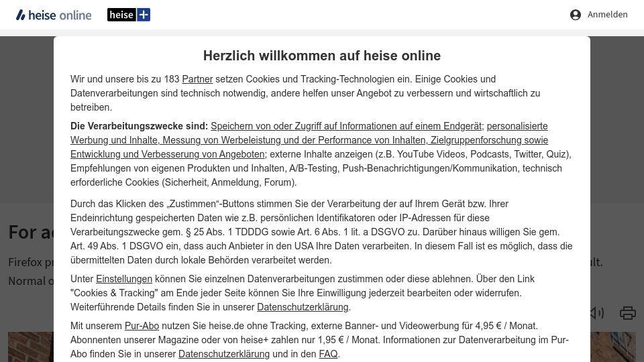
Task: Open the FAQ link
Action: point(328,354)
